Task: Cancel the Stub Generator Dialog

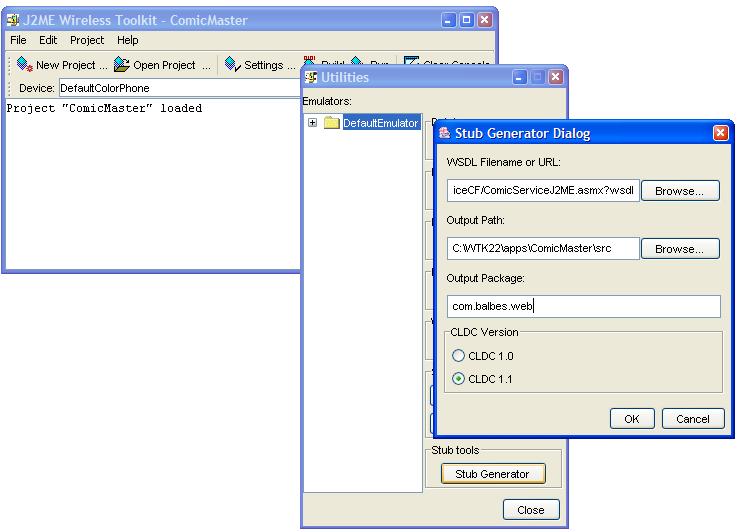Action: click(693, 418)
